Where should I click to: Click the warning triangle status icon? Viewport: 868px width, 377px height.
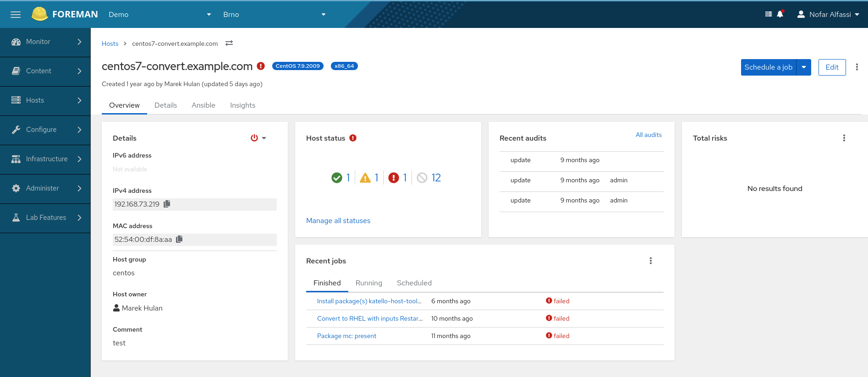pos(365,178)
